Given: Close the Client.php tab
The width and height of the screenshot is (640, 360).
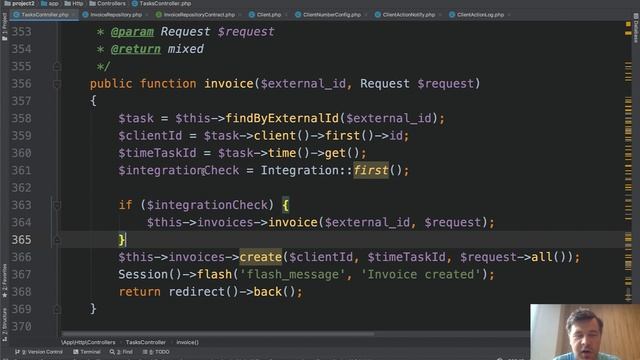Looking at the screenshot, I should 286,15.
